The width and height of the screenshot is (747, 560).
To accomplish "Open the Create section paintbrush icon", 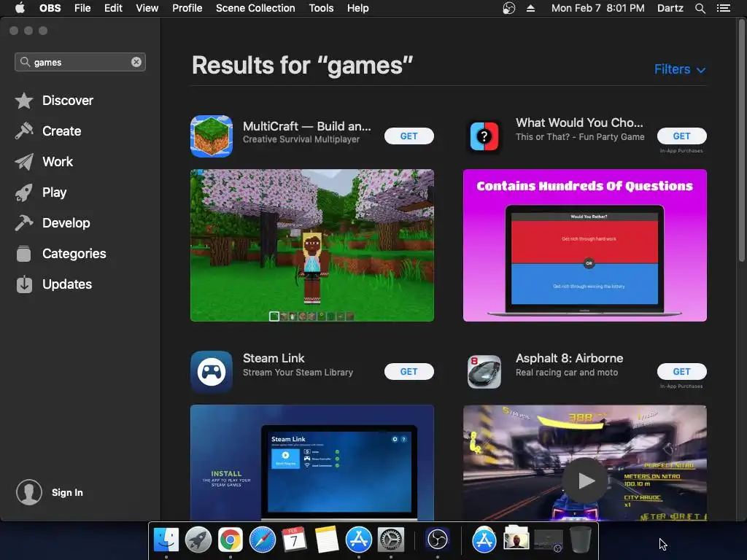I will (24, 131).
